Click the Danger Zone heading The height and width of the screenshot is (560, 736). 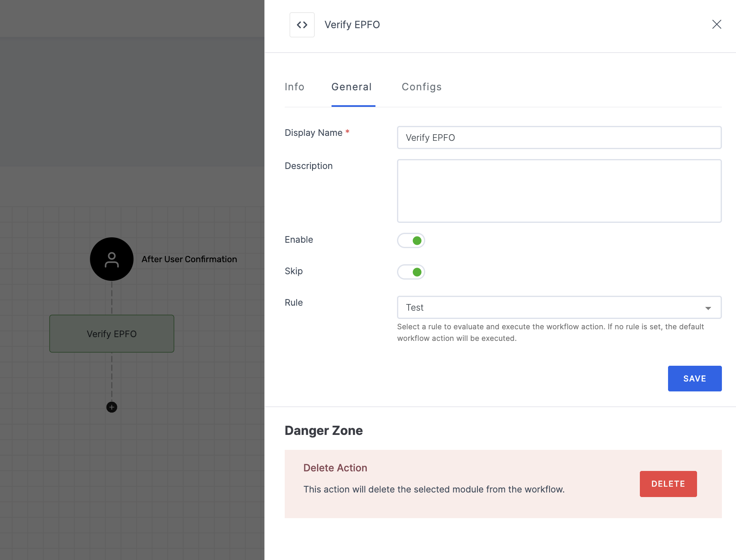[324, 431]
